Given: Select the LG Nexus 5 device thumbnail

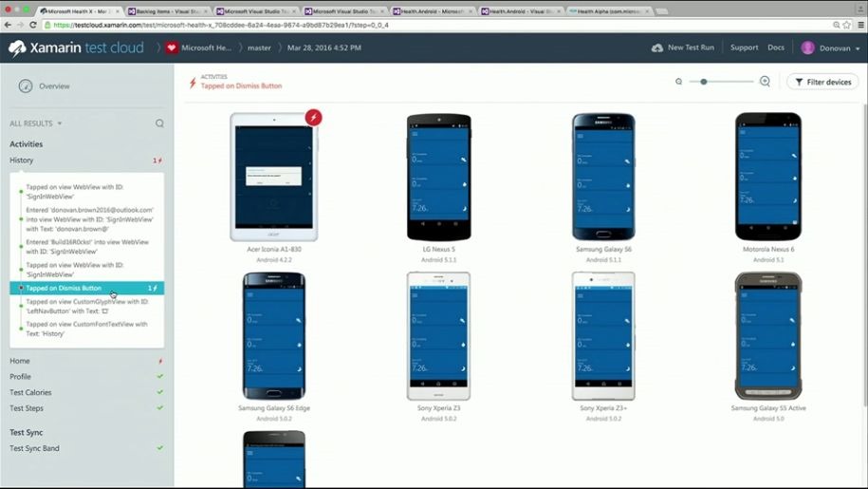Looking at the screenshot, I should [x=439, y=178].
